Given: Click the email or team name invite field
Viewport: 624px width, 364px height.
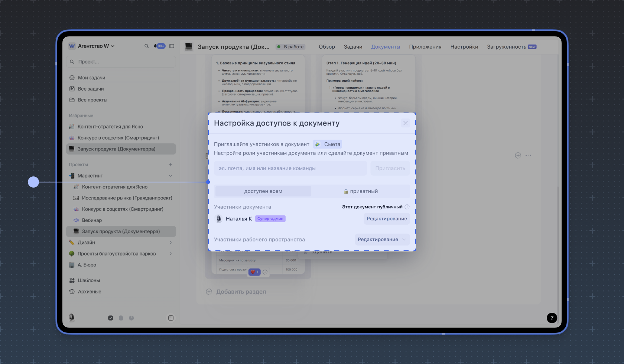Looking at the screenshot, I should point(290,168).
